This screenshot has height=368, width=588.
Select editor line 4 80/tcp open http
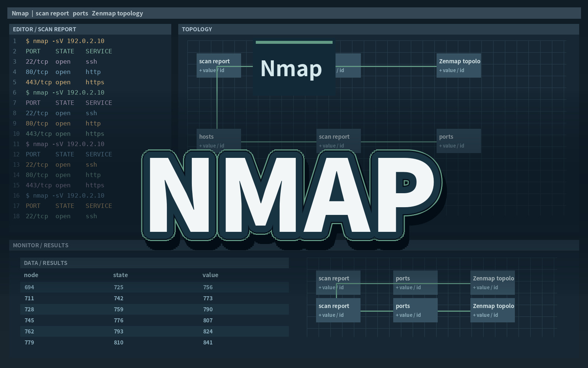(63, 72)
